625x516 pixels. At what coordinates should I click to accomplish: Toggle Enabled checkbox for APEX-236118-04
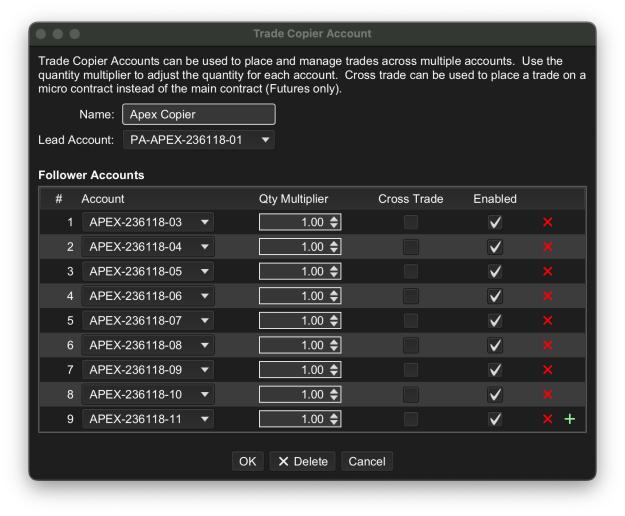495,247
